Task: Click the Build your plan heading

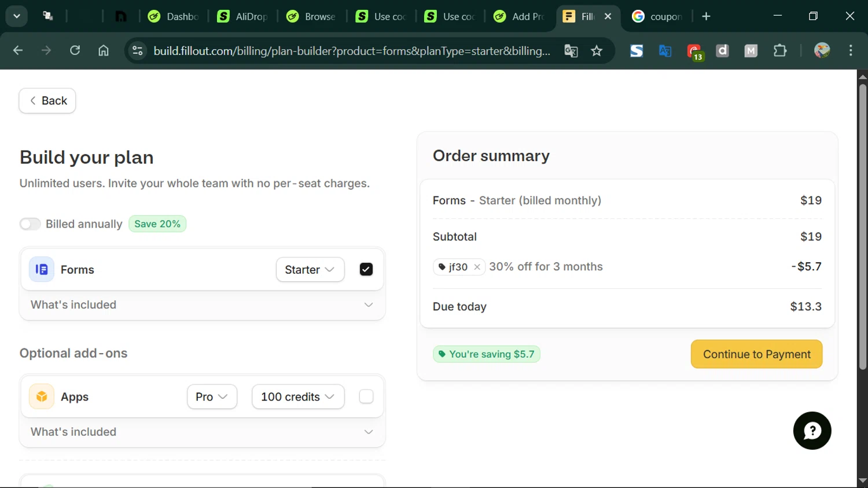Action: click(x=87, y=157)
